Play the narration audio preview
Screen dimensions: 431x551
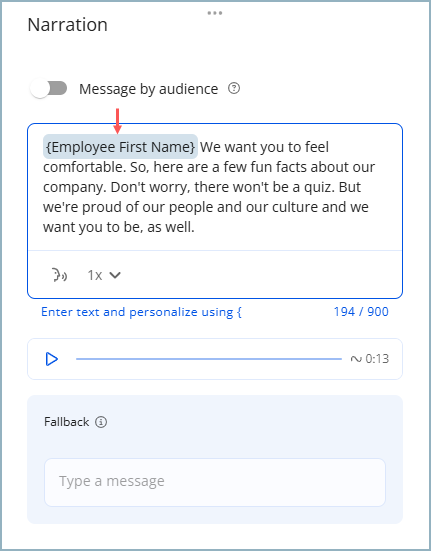(52, 359)
